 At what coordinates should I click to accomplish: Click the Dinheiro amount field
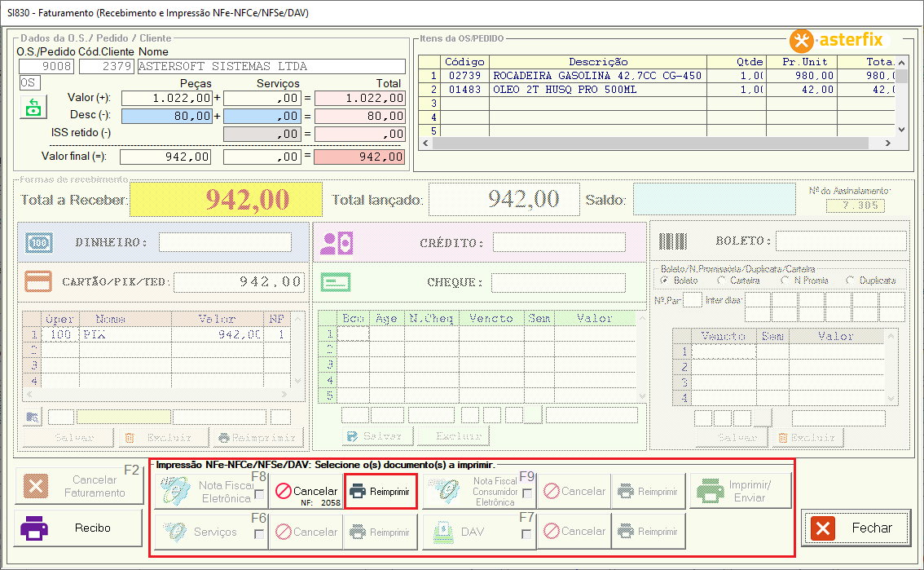(225, 242)
